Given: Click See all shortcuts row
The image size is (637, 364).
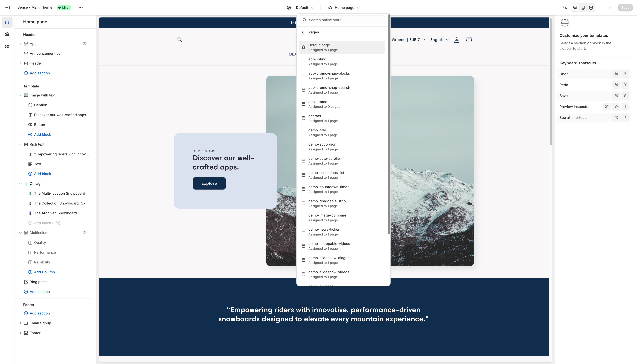Looking at the screenshot, I should point(594,118).
